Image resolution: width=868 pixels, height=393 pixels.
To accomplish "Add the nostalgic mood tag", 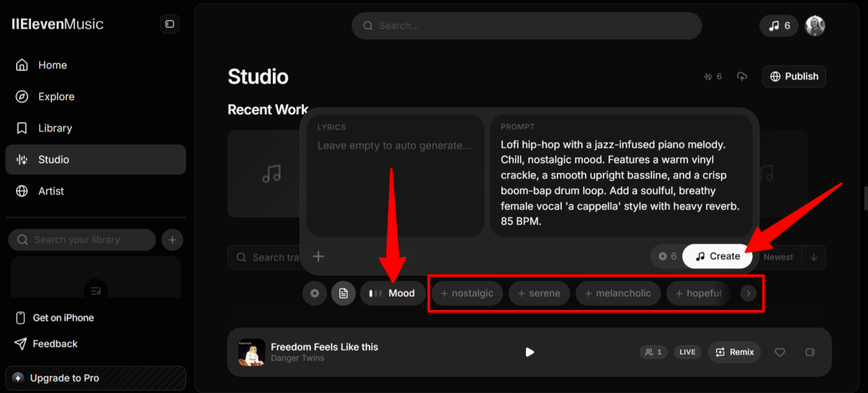I will click(x=467, y=293).
